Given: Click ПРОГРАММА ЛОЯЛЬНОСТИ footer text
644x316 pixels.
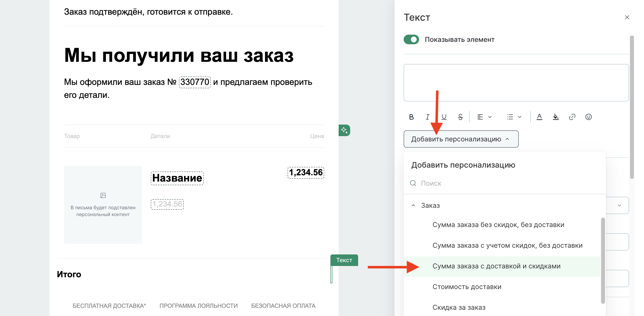Looking at the screenshot, I should [x=198, y=306].
